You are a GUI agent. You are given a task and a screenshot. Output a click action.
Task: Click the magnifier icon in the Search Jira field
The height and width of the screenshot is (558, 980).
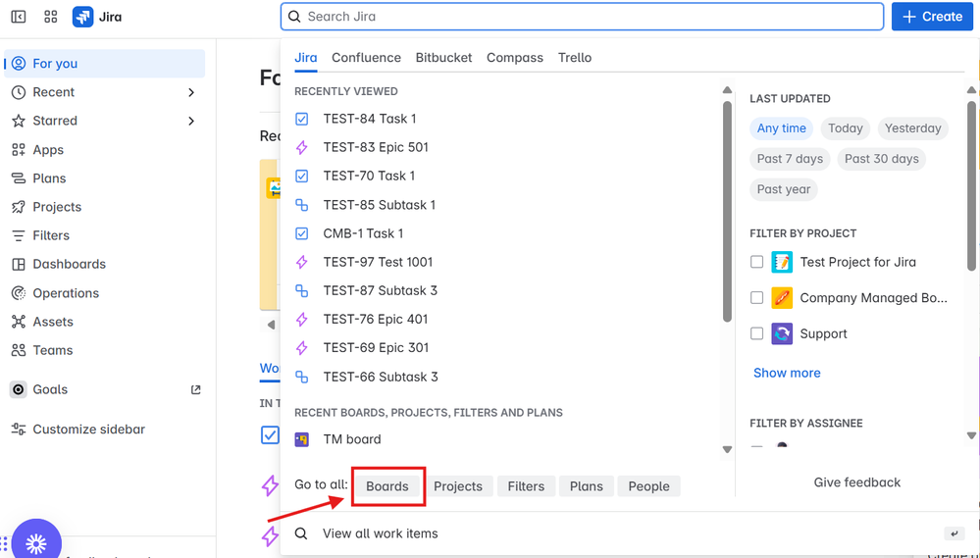coord(294,17)
